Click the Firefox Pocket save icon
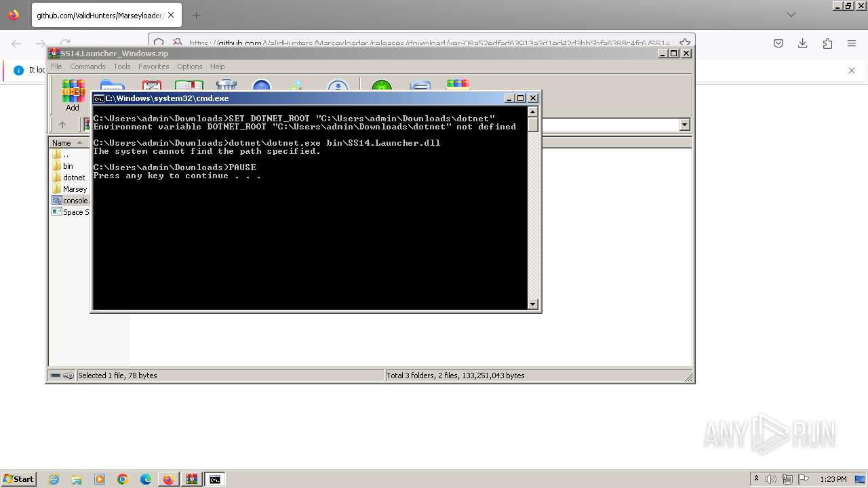The width and height of the screenshot is (868, 488). pyautogui.click(x=778, y=43)
